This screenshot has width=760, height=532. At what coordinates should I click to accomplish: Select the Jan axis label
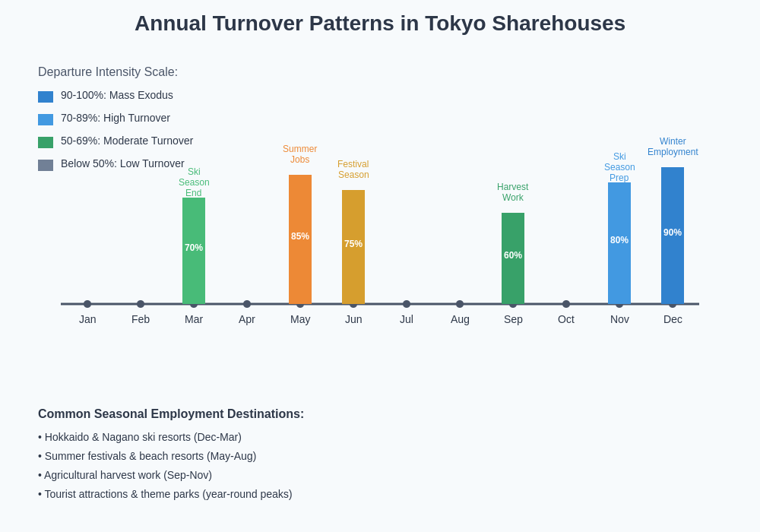click(87, 319)
